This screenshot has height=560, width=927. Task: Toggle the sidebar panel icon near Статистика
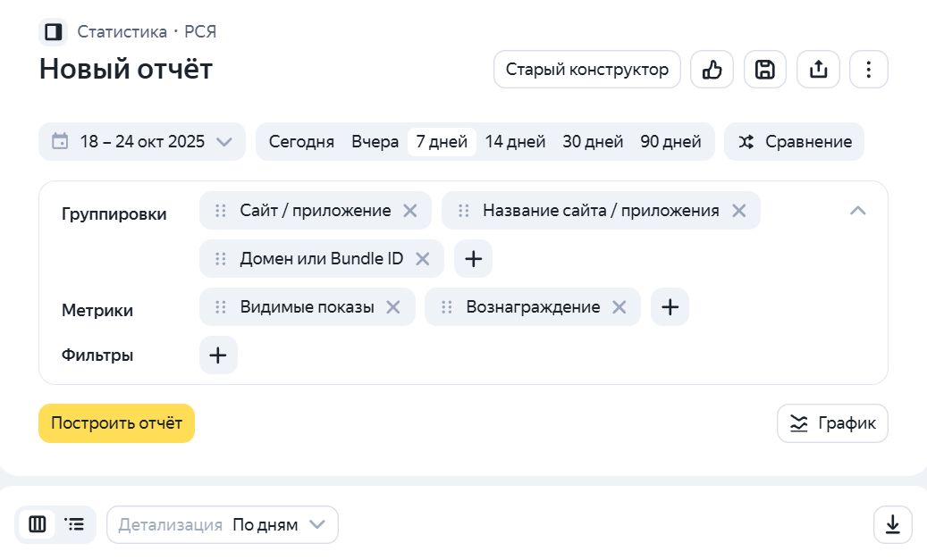coord(54,32)
